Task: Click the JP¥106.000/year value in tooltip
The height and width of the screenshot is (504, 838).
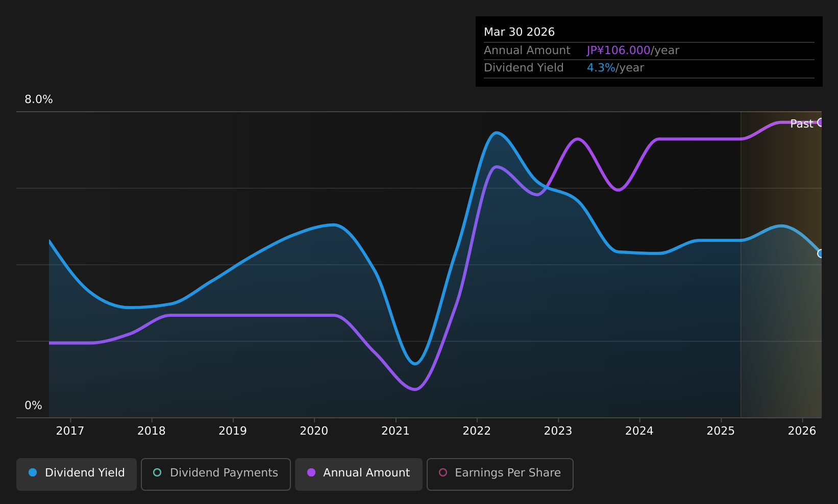Action: [x=633, y=51]
